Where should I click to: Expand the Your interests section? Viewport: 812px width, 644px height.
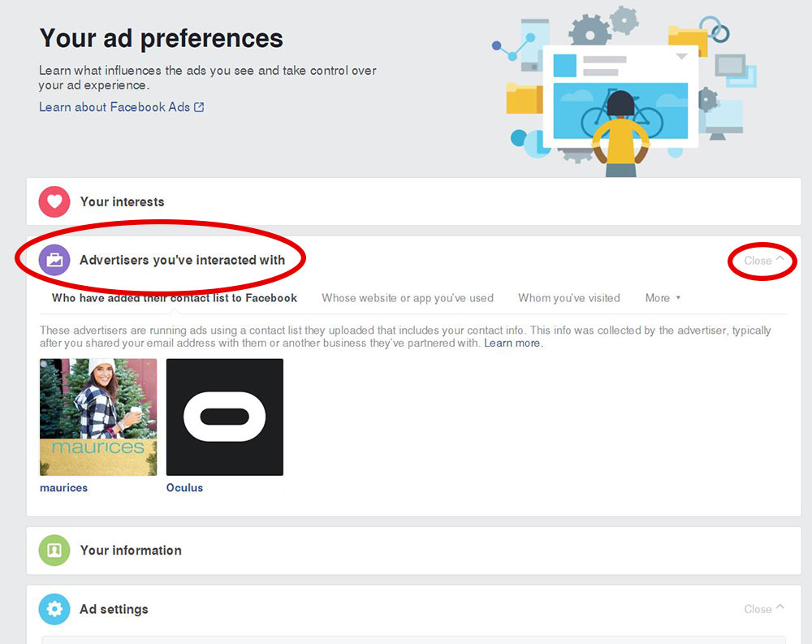414,201
